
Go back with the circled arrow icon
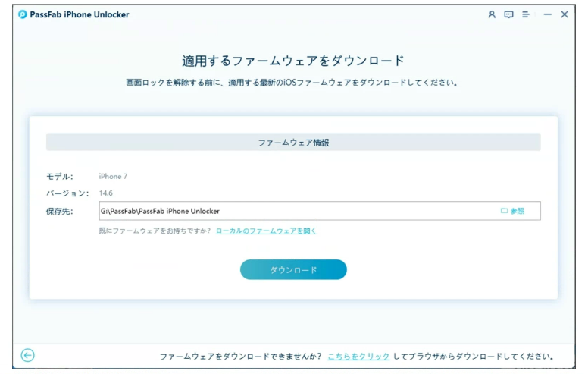tap(27, 355)
